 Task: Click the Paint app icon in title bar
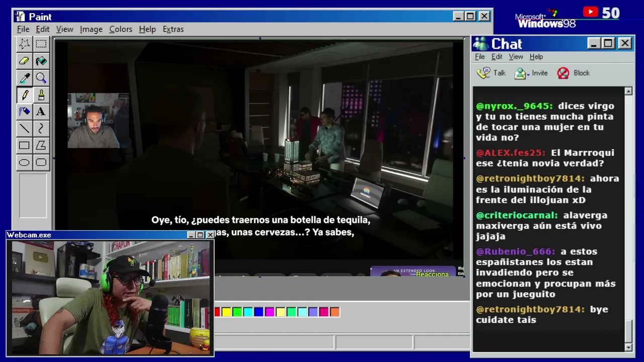pos(20,17)
